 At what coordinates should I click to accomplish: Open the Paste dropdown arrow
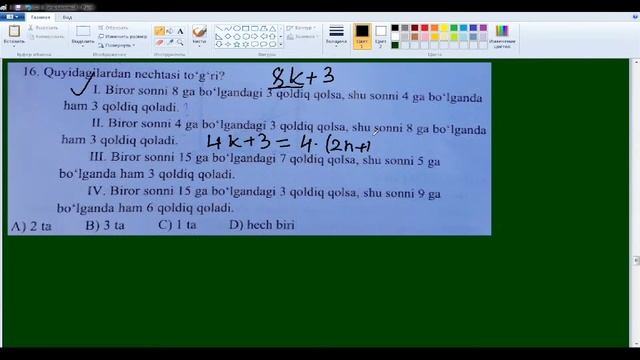14,46
